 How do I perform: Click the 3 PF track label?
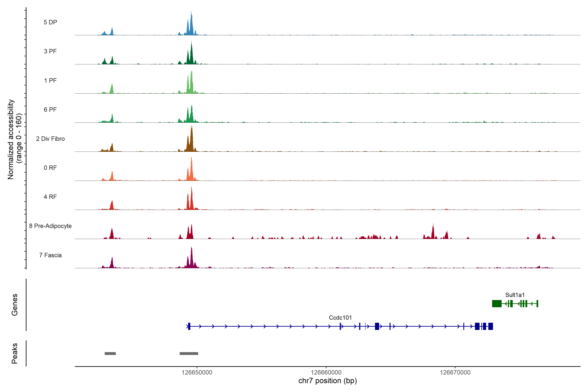pos(50,51)
